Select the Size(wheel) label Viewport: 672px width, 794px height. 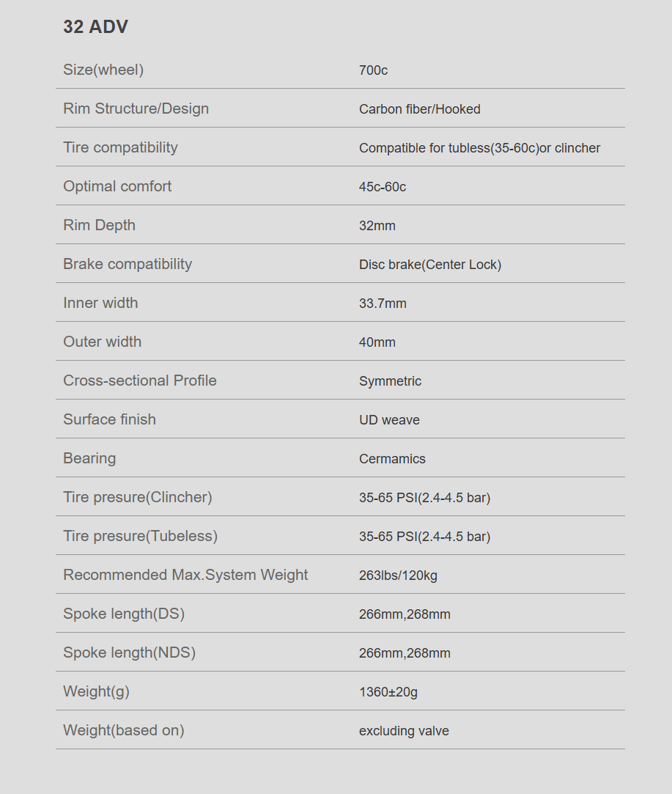tap(103, 70)
